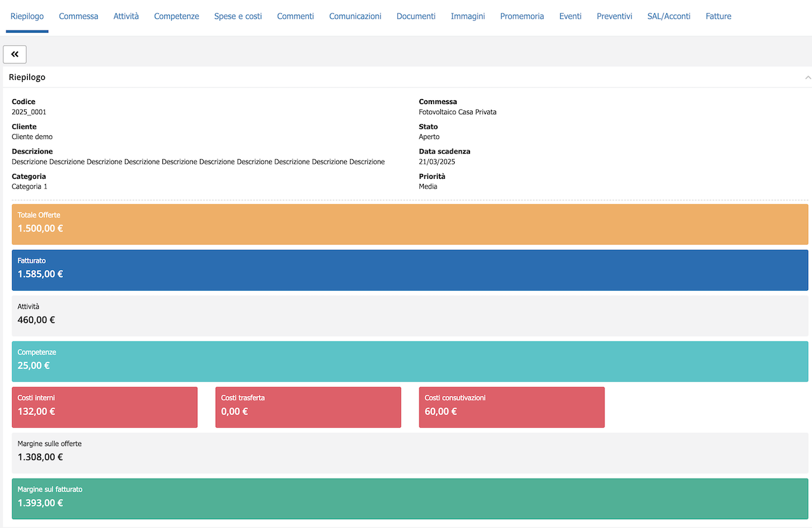Click the Attività 460,00 € card

point(410,315)
